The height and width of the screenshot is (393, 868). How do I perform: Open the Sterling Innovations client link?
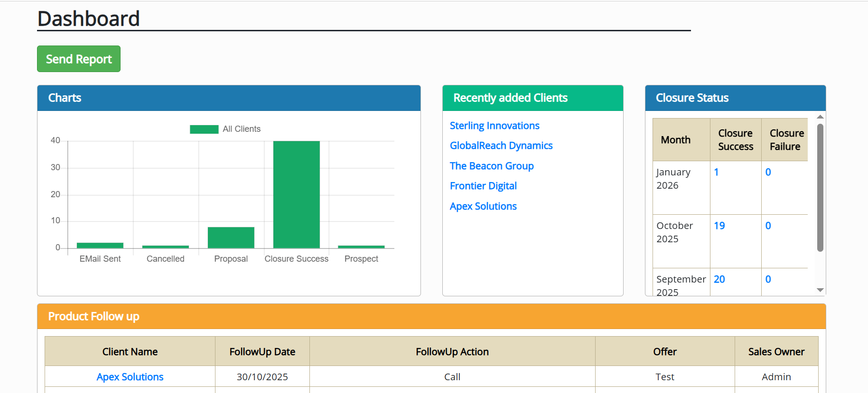[494, 126]
